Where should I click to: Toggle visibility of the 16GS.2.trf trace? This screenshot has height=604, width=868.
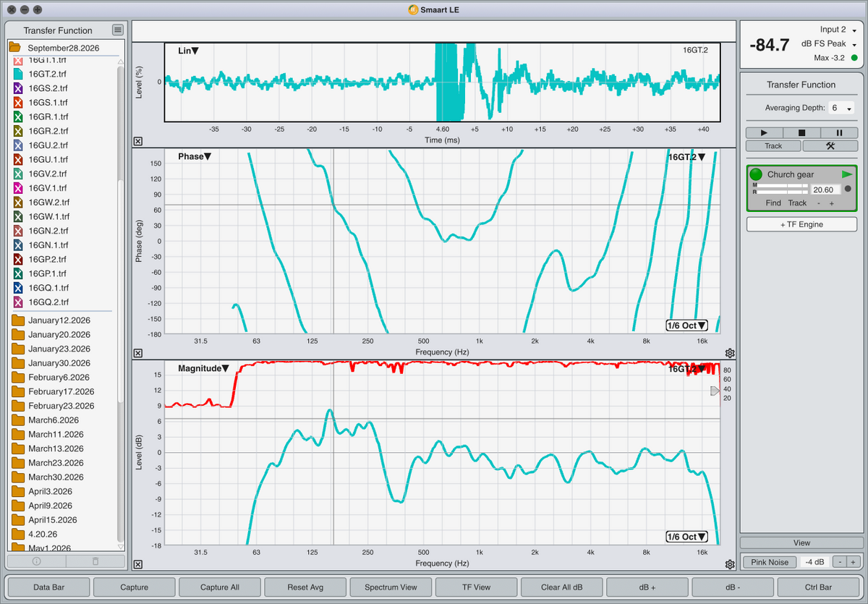[x=19, y=88]
